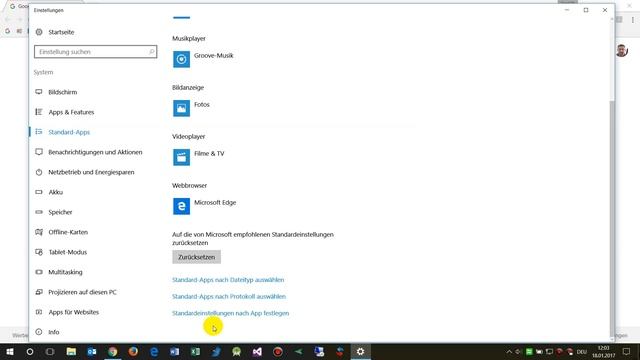The width and height of the screenshot is (640, 360).
Task: Open Benachrichtigungen und Aktionen page
Action: pos(95,152)
